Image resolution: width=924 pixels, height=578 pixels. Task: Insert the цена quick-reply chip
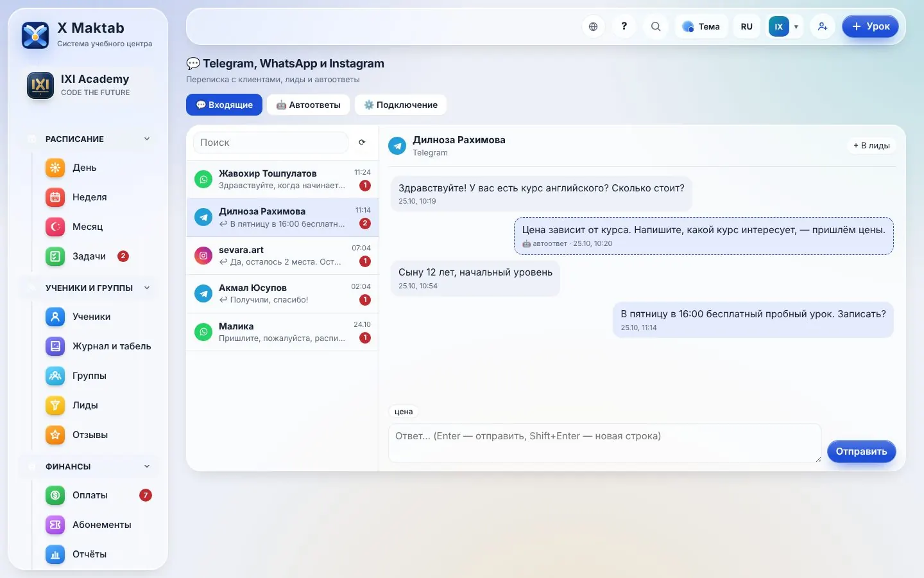point(404,412)
